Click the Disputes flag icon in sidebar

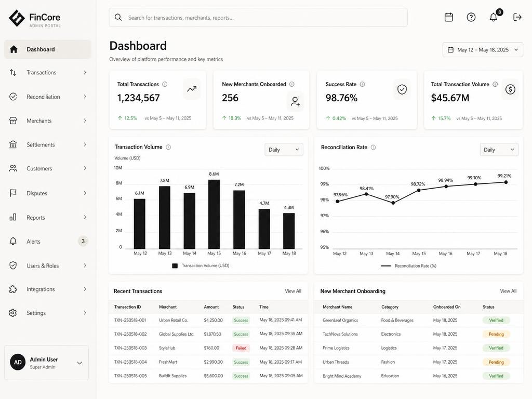13,193
